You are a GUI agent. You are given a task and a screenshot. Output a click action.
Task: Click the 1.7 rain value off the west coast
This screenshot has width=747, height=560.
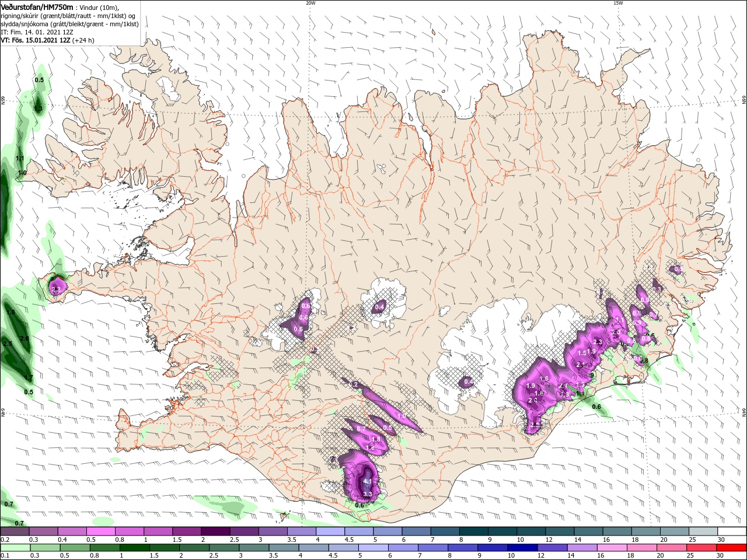tap(29, 378)
